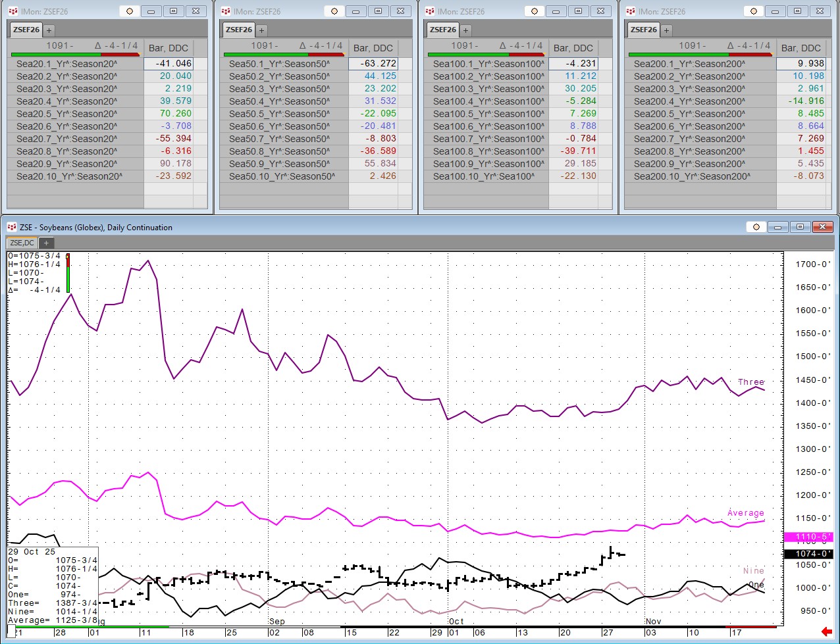Screen dimensions: 840x644
Task: Click the linking circle icon on the fourth IMon window
Action: tap(754, 11)
